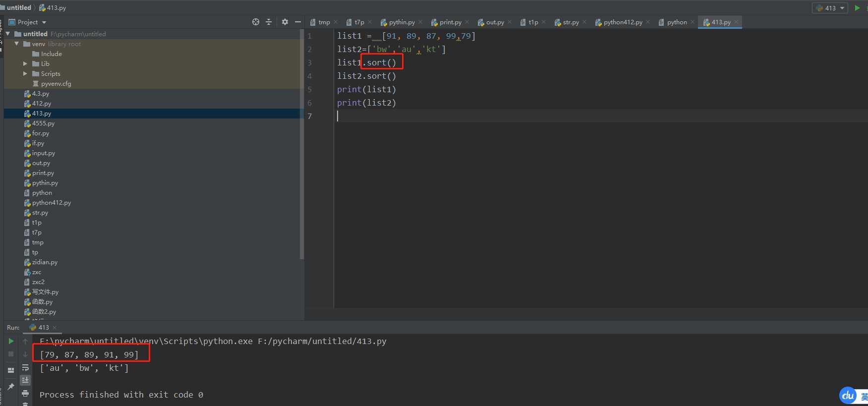This screenshot has height=406, width=868.
Task: Click the up the stack trace arrow
Action: pos(25,341)
